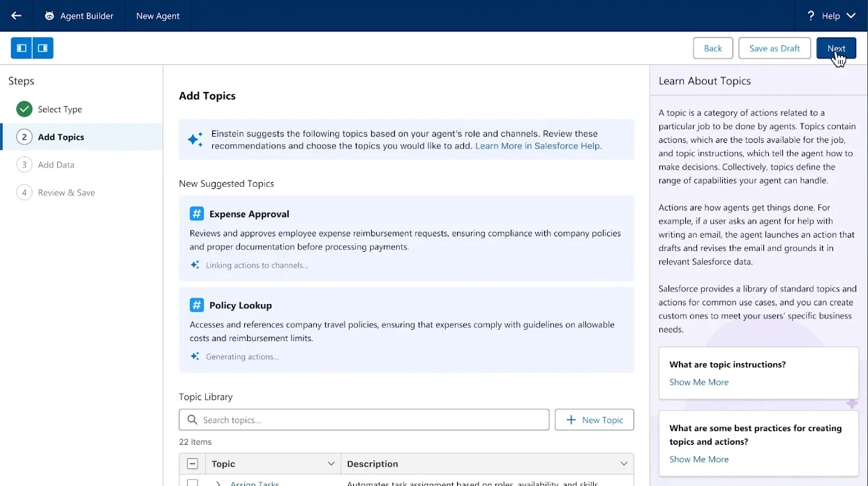Click Linking actions to channels status text
The width and height of the screenshot is (868, 486).
257,265
